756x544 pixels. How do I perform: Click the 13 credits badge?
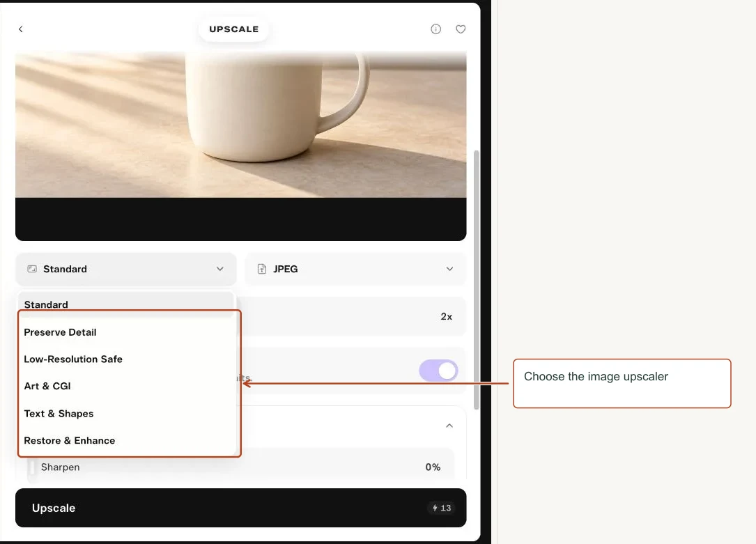click(x=441, y=508)
